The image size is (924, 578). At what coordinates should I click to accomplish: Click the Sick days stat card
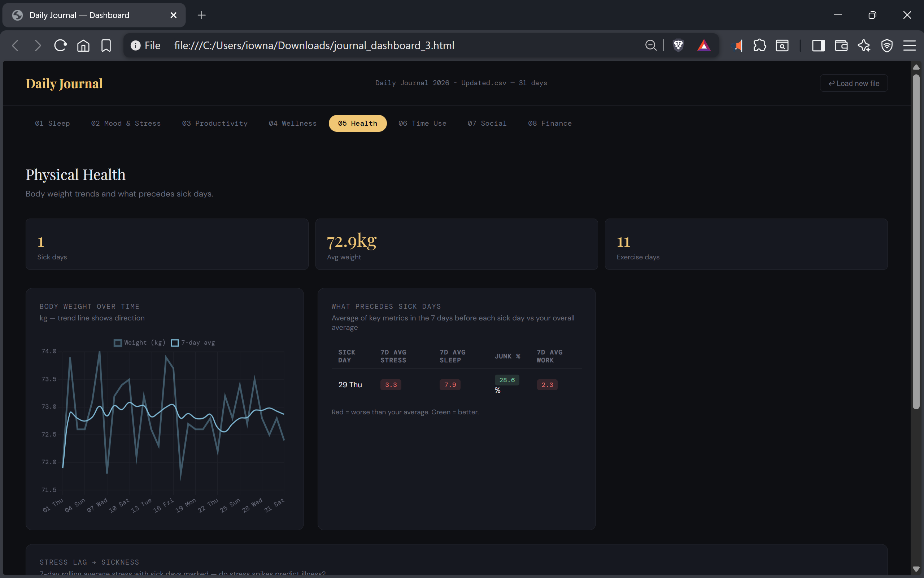pyautogui.click(x=167, y=244)
